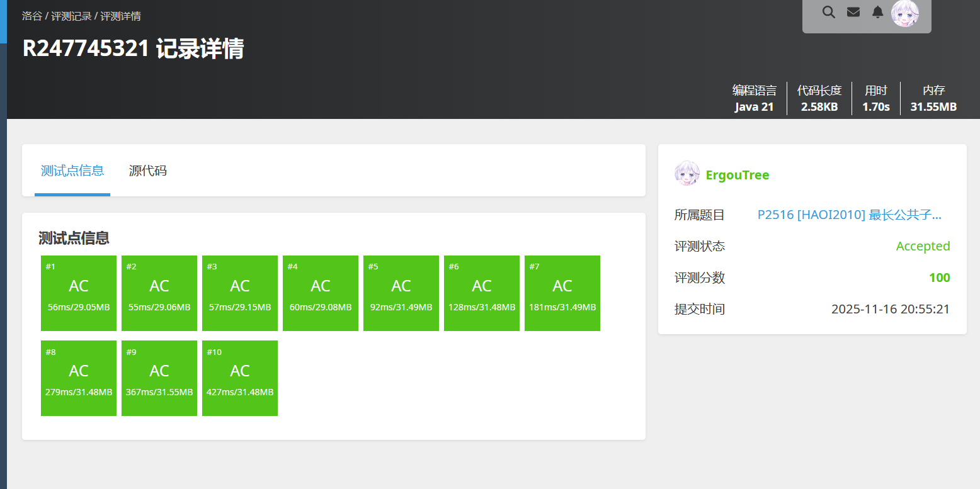The image size is (980, 489).
Task: Select test case #4 result tile
Action: 321,293
